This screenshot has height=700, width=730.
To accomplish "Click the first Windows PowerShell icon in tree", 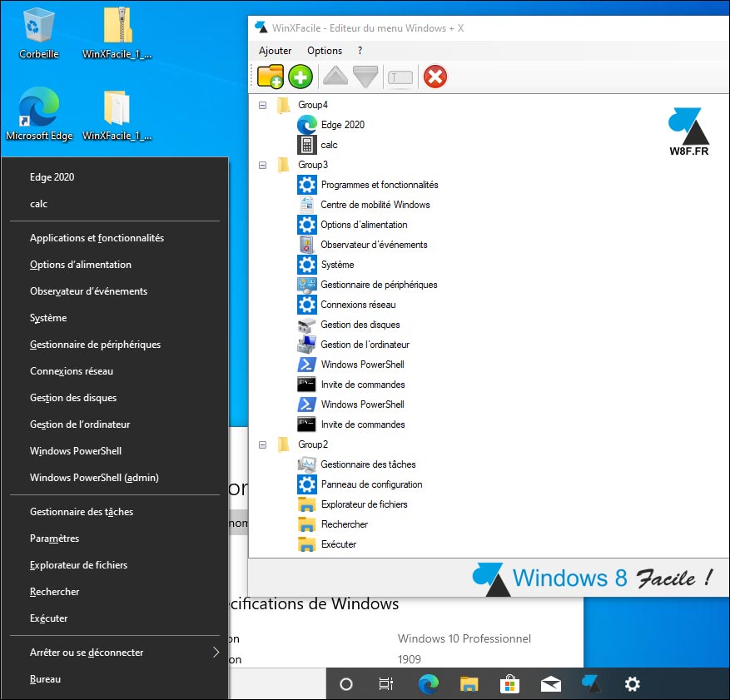I will (x=307, y=365).
